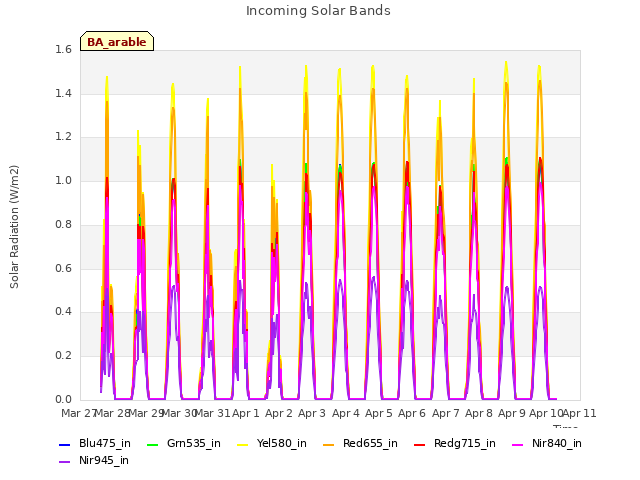Click the 1.6 y-axis tick label
The image size is (640, 480).
(x=63, y=49)
